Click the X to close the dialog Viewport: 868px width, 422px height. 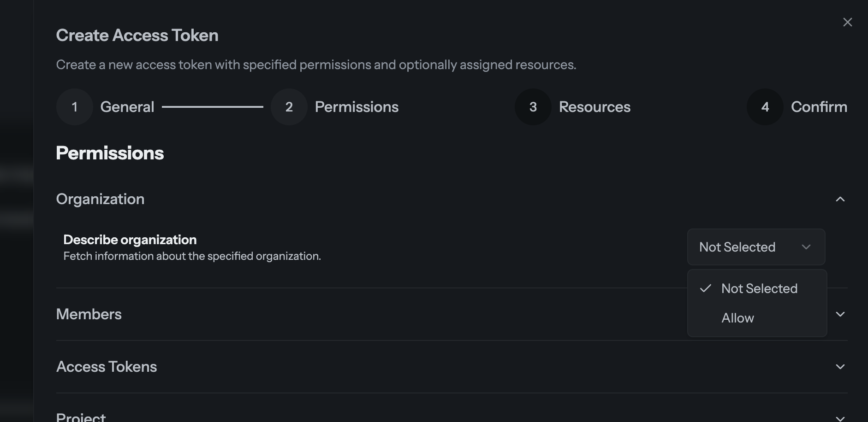click(848, 22)
